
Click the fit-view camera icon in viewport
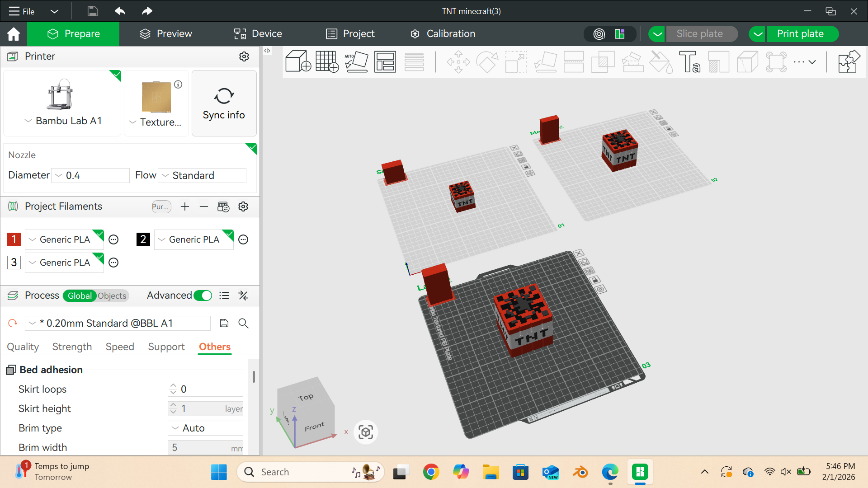click(366, 432)
